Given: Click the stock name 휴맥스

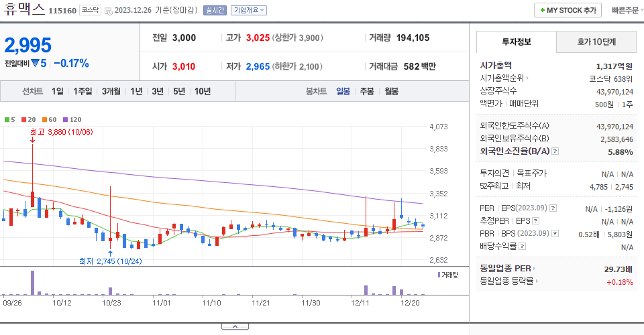Looking at the screenshot, I should tap(24, 9).
